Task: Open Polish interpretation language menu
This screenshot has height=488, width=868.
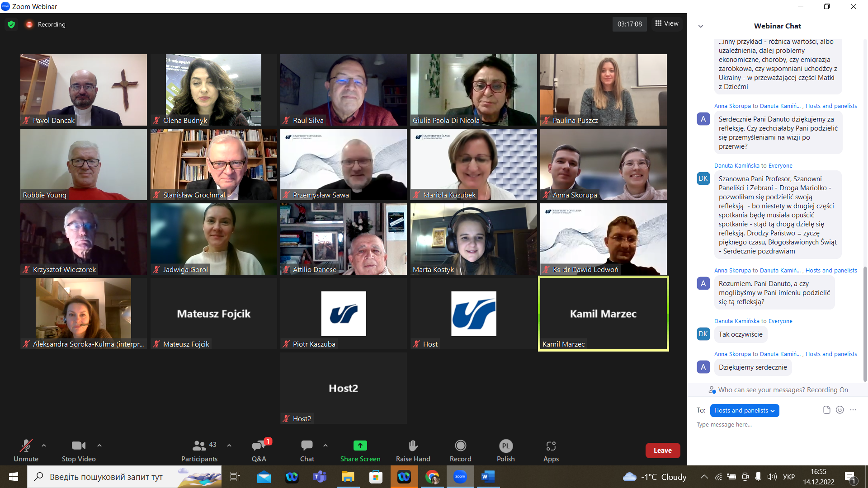Action: 505,446
